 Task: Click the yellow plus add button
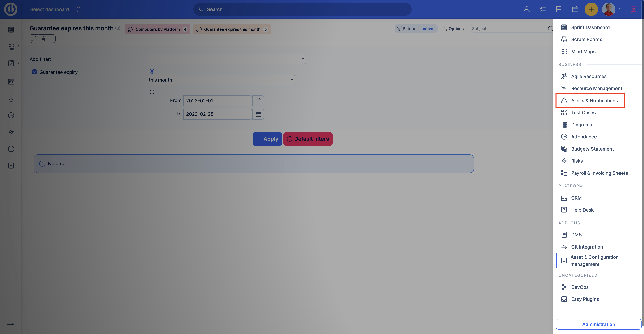tap(591, 9)
